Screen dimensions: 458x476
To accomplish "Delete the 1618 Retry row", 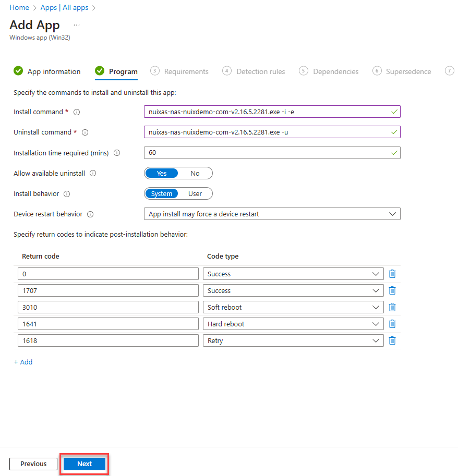I will [392, 340].
